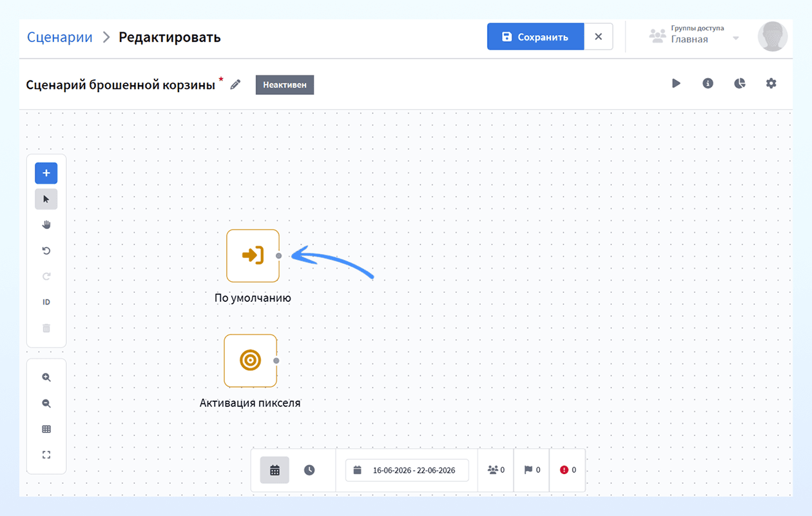Viewport: 812px width, 516px height.
Task: Select the По умолчанию entry node
Action: (253, 255)
